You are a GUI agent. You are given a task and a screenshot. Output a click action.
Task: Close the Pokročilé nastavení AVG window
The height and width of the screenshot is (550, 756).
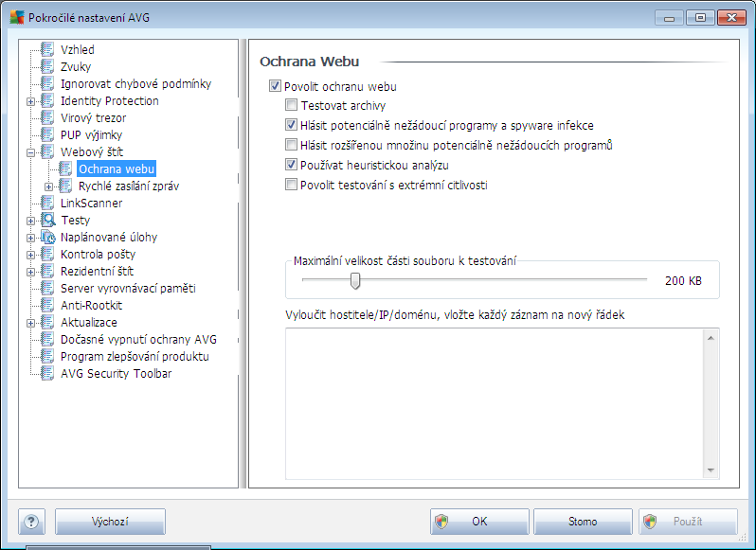click(731, 18)
